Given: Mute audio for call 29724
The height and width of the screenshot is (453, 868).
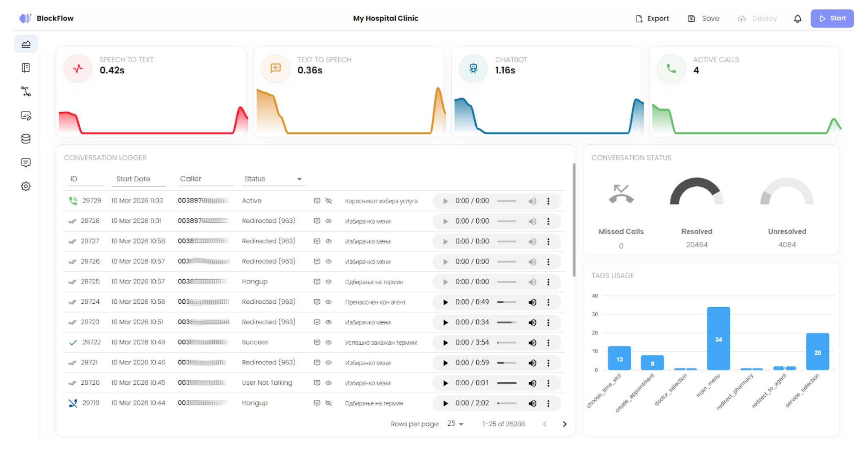Looking at the screenshot, I should tap(532, 302).
